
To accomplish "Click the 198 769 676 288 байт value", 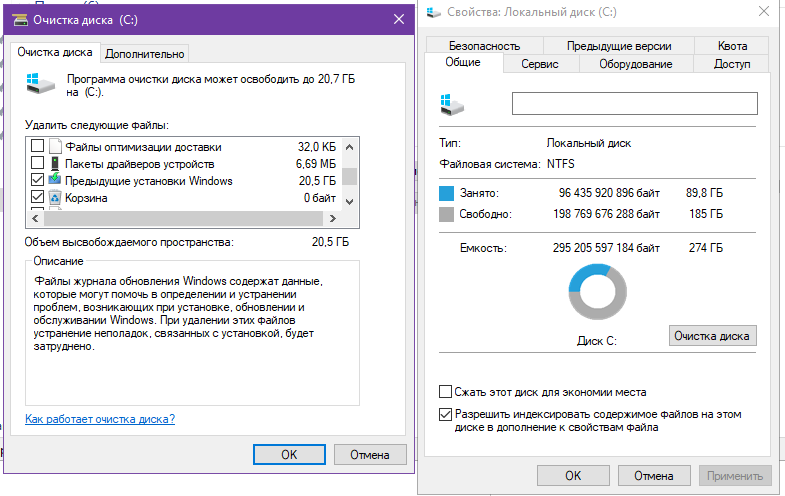I will point(606,214).
